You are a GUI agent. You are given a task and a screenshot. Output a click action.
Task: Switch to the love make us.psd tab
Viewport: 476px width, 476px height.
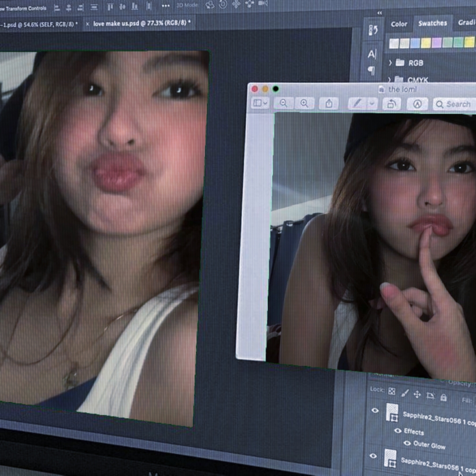pos(141,23)
